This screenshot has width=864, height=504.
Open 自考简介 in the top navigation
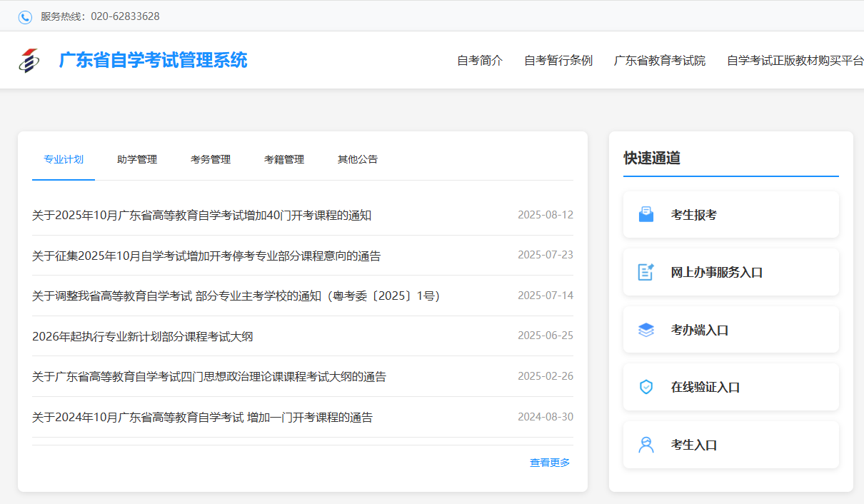click(x=480, y=61)
